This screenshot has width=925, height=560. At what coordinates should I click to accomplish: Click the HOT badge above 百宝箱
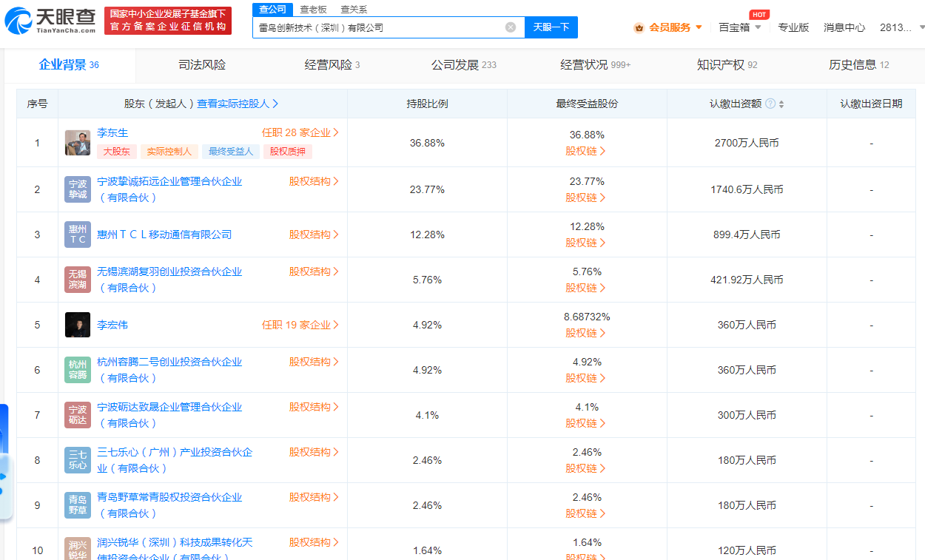tap(758, 15)
